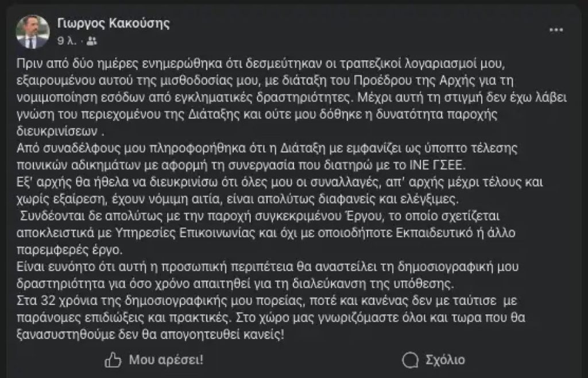Click the friends audience icon

coord(92,41)
